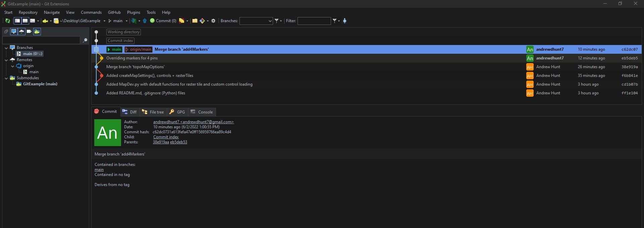Open the pull options dropdown arrow
Viewport: 644px width, 228px height.
(x=139, y=21)
